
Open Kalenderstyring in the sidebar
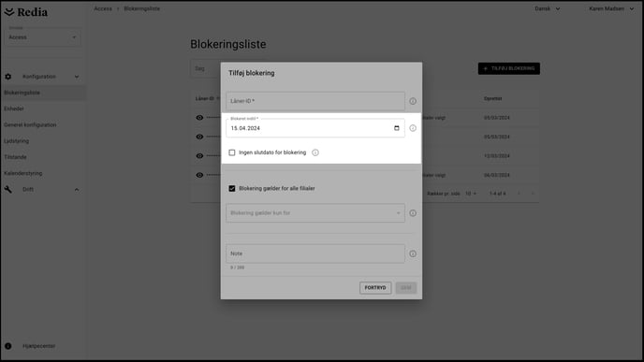(23, 173)
